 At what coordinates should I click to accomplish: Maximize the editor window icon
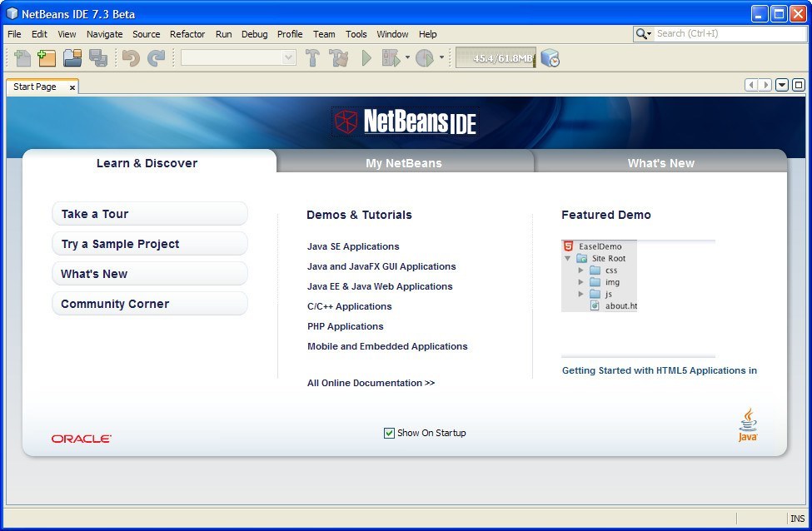799,84
